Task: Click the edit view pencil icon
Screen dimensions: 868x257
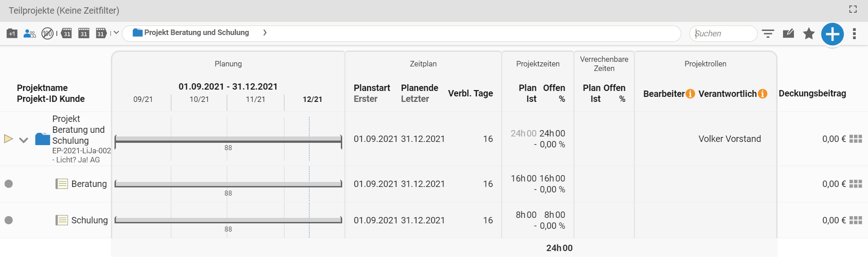Action: 788,33
